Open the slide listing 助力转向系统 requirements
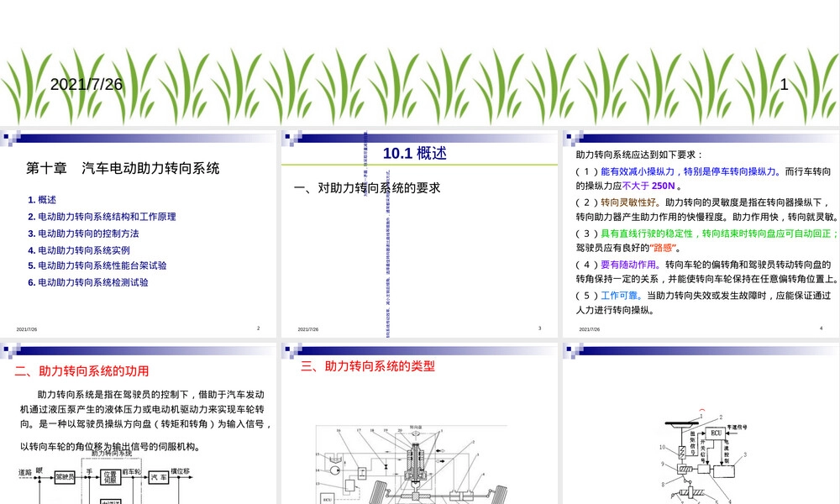Viewport: 840px width, 504px height. pos(701,234)
